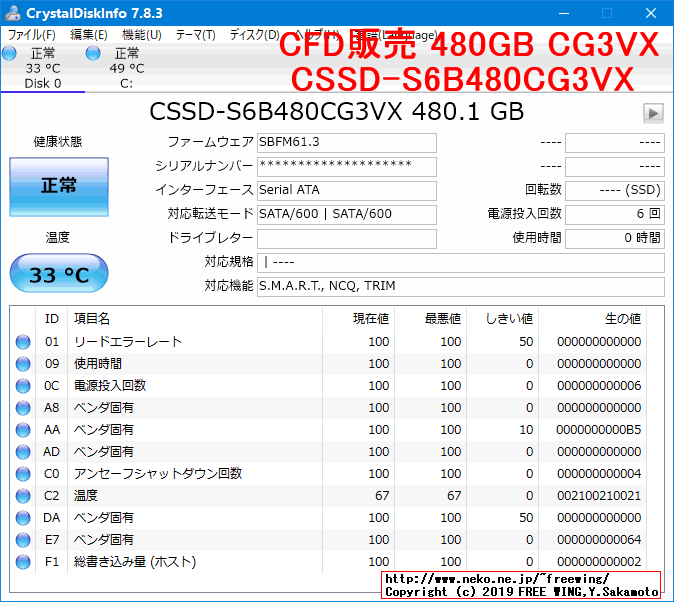Open the ファイル(F) menu
Viewport: 674px width, 602px height.
pos(32,35)
